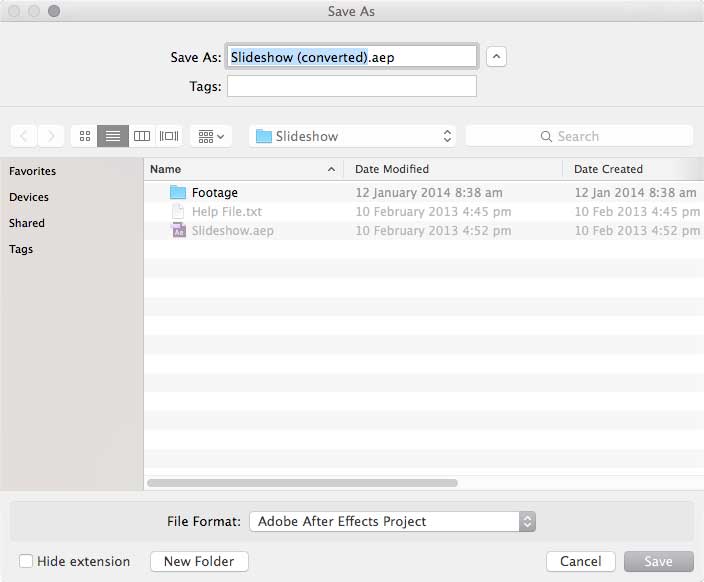Click the Search field

[579, 136]
